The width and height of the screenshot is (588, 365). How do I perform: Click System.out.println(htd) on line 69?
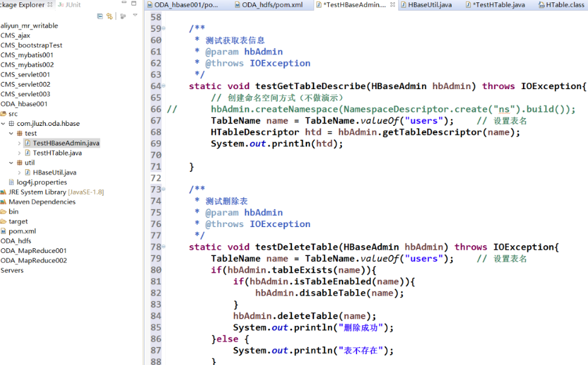point(277,144)
